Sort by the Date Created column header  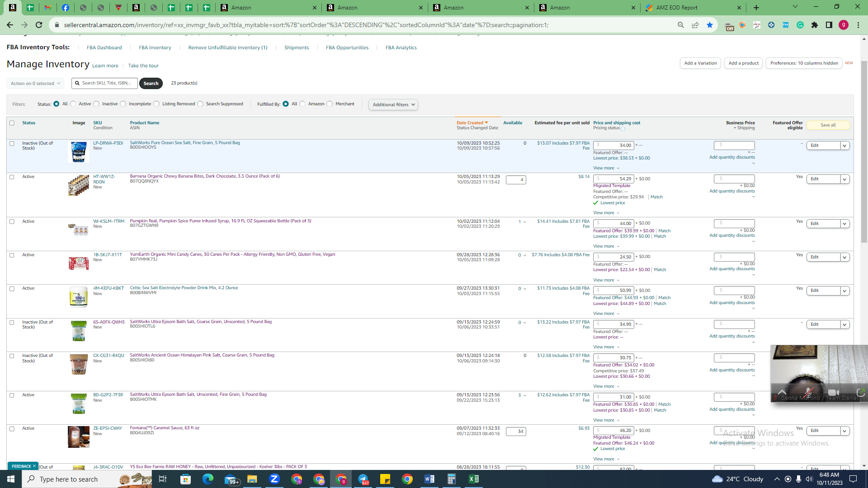(472, 123)
